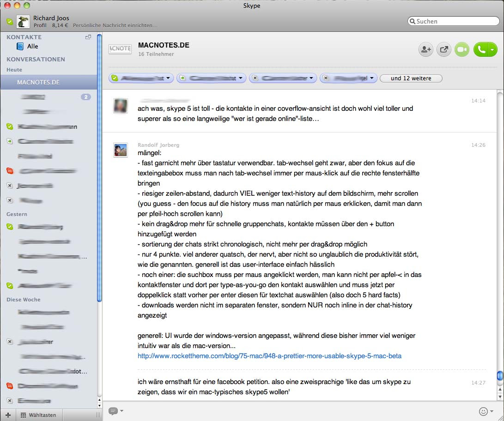Click the MACNOTES.DE conversation title

click(x=164, y=45)
